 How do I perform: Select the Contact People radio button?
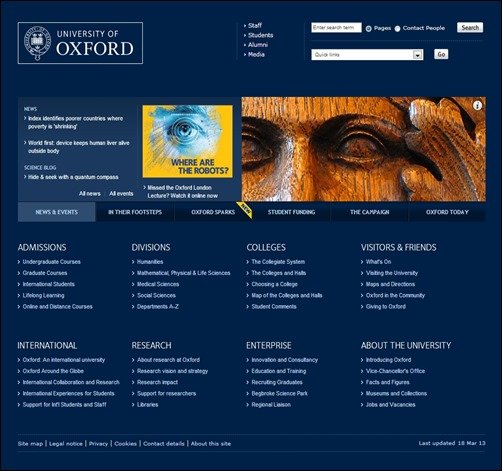coord(397,29)
